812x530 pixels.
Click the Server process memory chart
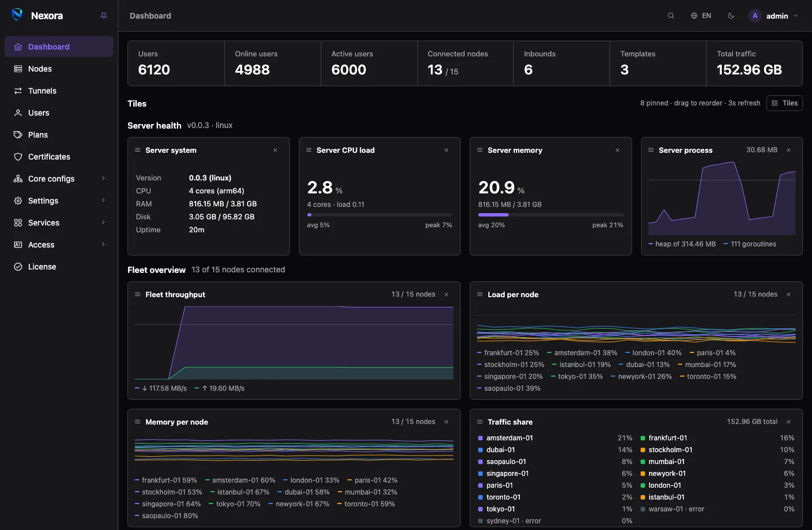(x=722, y=198)
